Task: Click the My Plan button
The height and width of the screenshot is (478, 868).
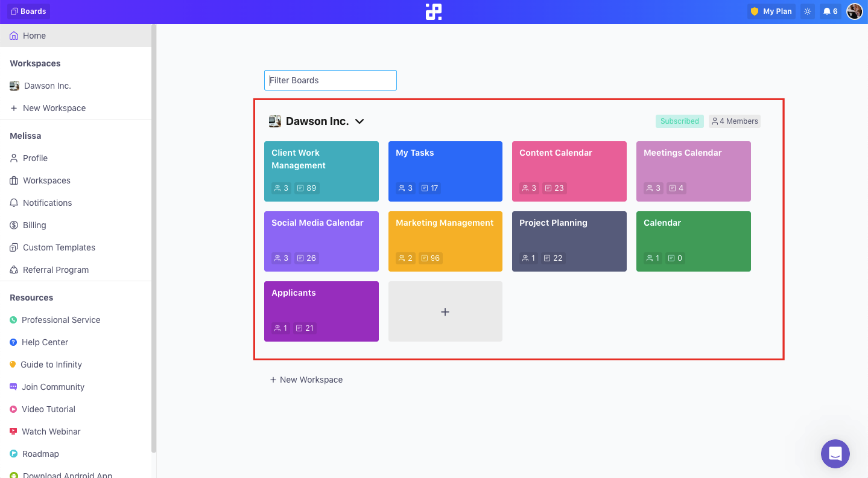Action: 771,11
